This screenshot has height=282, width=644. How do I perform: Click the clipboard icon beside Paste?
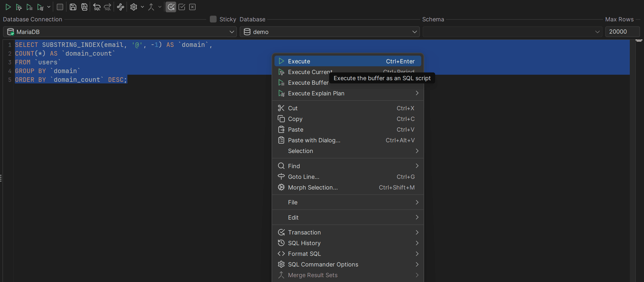click(281, 129)
